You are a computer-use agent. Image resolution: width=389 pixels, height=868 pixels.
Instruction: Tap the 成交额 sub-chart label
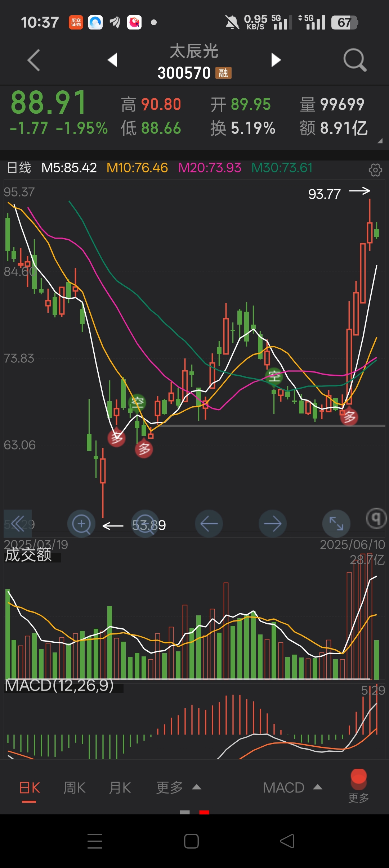(x=28, y=555)
